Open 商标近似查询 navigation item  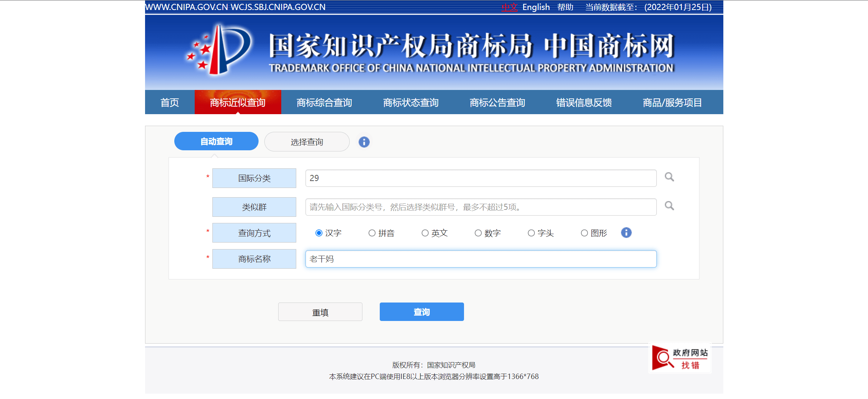[238, 102]
